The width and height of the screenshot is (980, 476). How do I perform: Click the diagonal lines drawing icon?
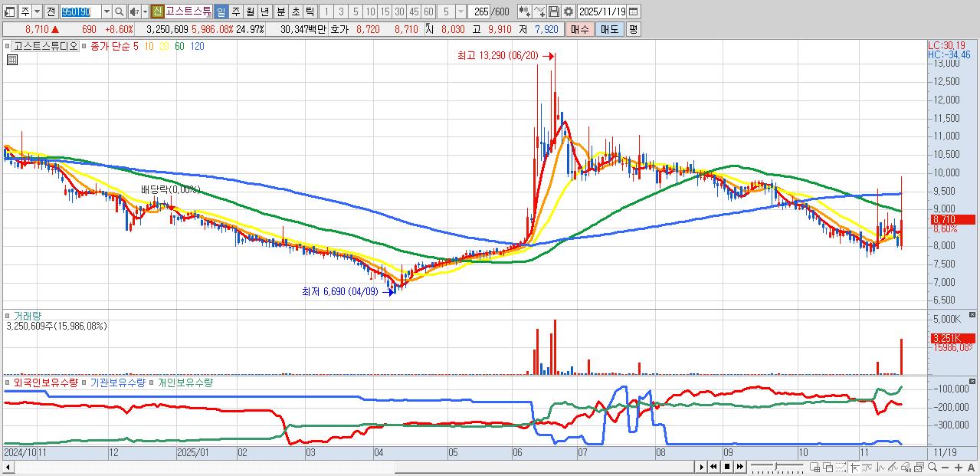tap(893, 468)
